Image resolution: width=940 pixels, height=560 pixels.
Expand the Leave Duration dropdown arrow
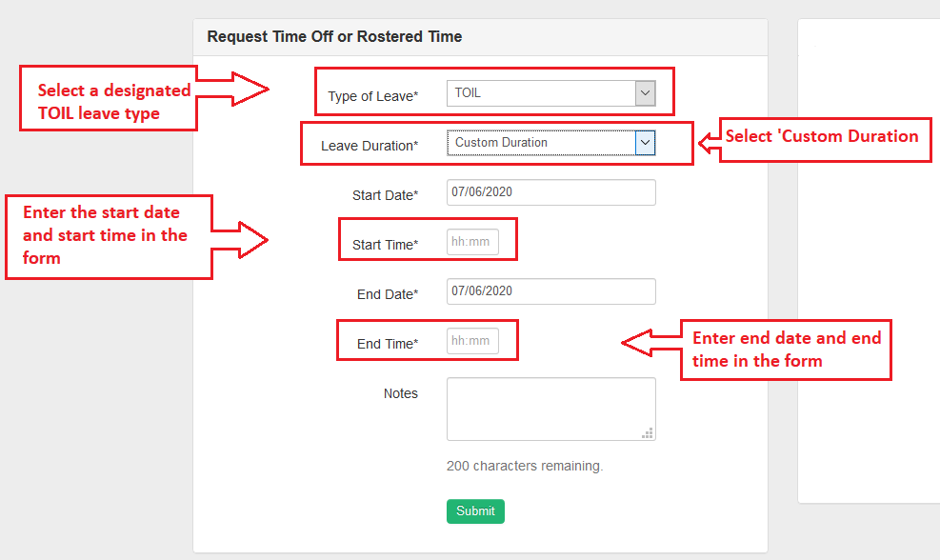(645, 143)
